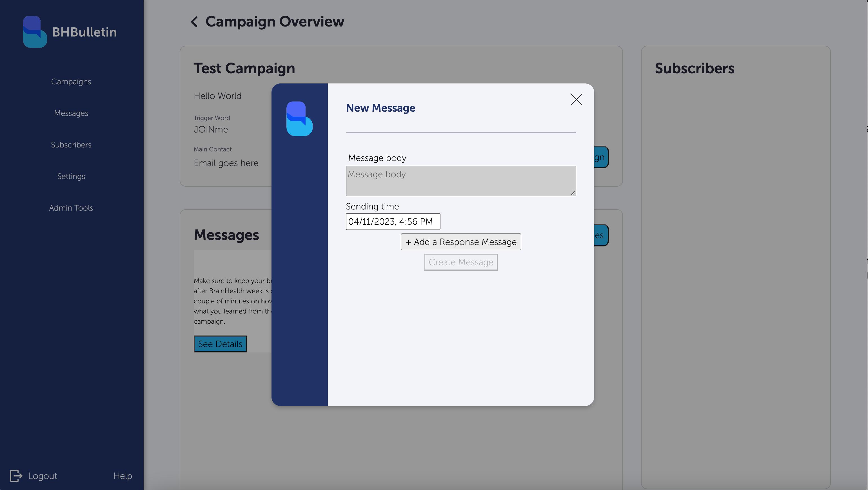The height and width of the screenshot is (490, 868).
Task: Click the BHBulletin logo in the sidebar
Action: pyautogui.click(x=35, y=32)
